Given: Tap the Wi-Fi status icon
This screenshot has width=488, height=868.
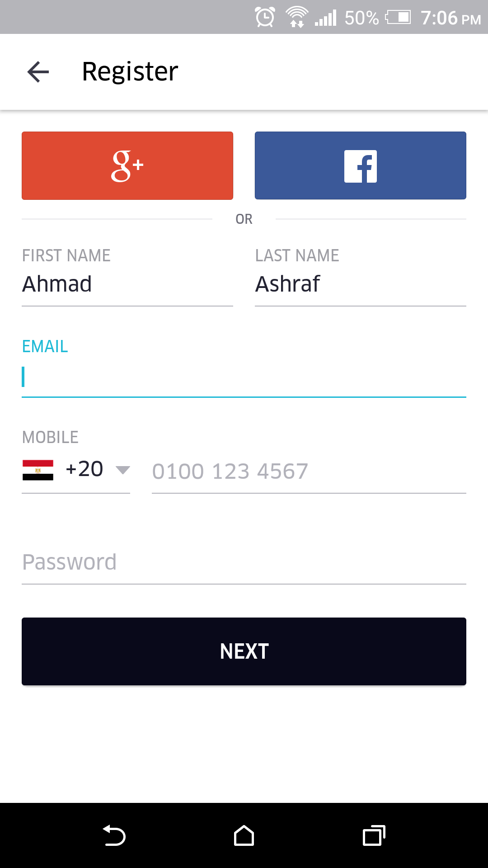Looking at the screenshot, I should 297,17.
